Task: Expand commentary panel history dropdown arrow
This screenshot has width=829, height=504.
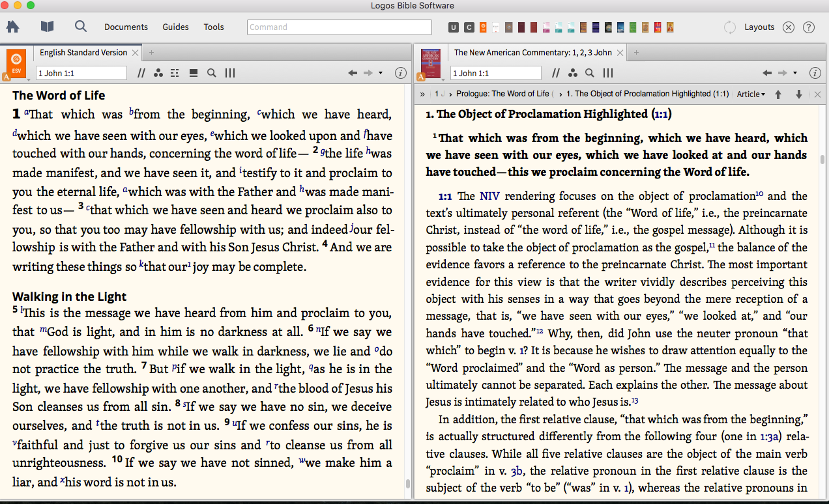Action: click(795, 73)
